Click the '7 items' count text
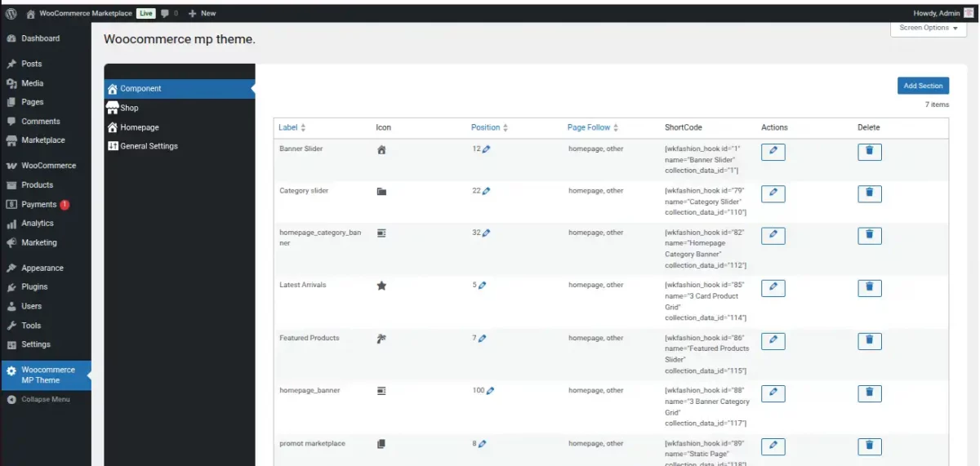Screen dimensions: 980x466 [937, 104]
